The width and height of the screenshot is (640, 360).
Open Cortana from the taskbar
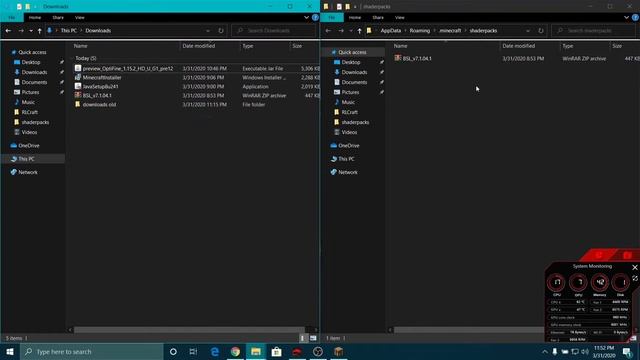(x=173, y=351)
